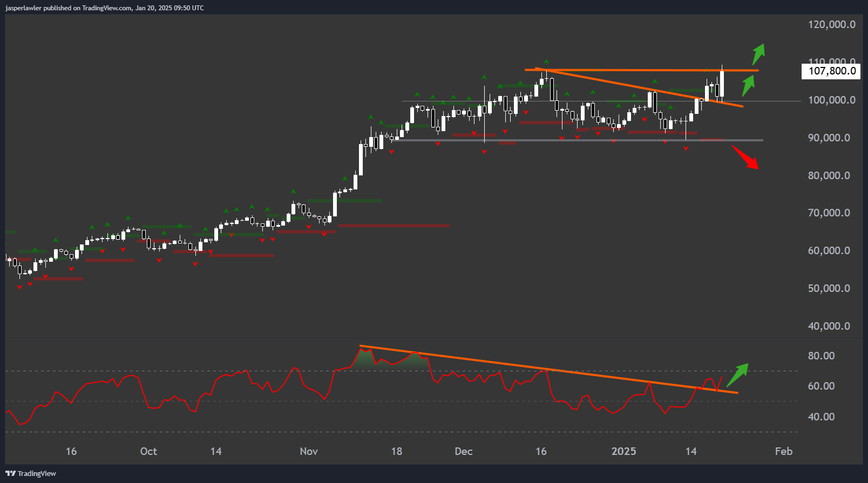Click the Nov label on time axis
This screenshot has height=483, width=868.
click(x=309, y=451)
